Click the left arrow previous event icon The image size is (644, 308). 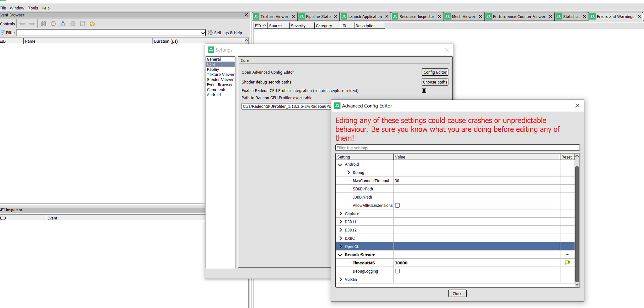[22, 24]
